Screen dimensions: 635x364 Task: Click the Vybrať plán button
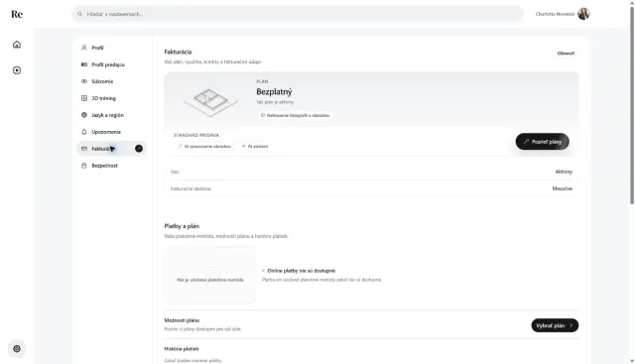tap(555, 325)
